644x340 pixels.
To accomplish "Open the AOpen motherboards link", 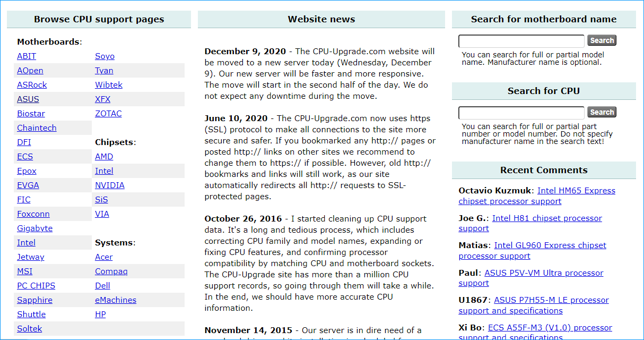I will [30, 71].
